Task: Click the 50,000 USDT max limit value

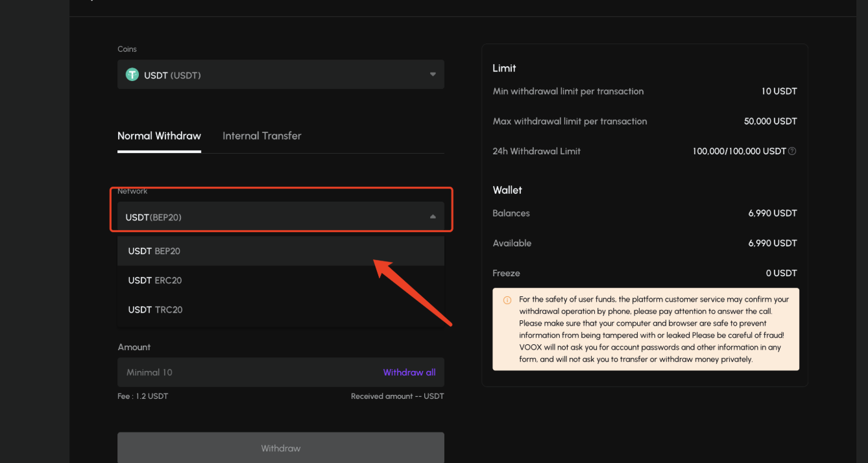Action: pos(771,121)
